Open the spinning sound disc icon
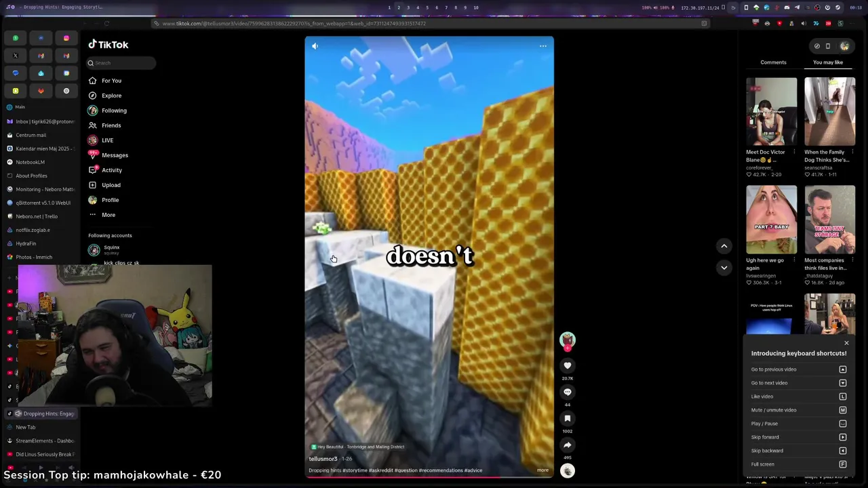This screenshot has width=868, height=488. tap(568, 471)
